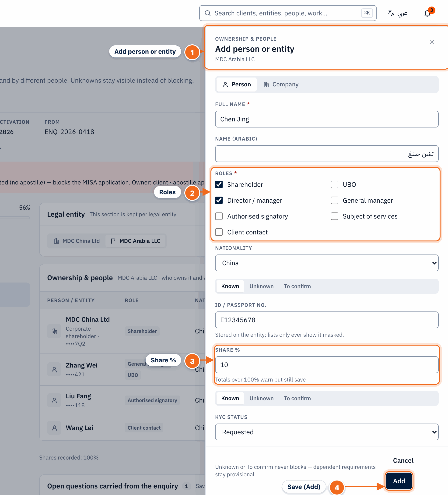Click the Client contact tag for Wang Lei

pyautogui.click(x=144, y=428)
